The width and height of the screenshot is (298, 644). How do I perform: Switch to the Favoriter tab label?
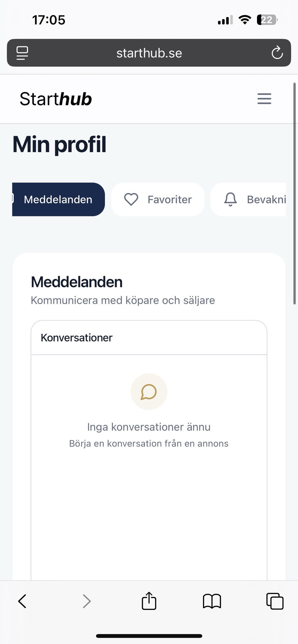[169, 200]
